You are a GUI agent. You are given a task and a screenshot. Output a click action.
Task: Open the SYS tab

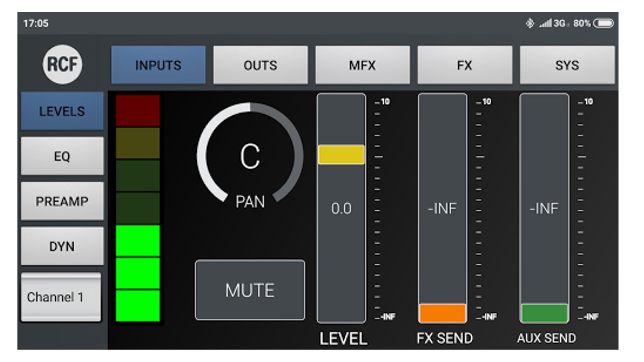point(567,65)
